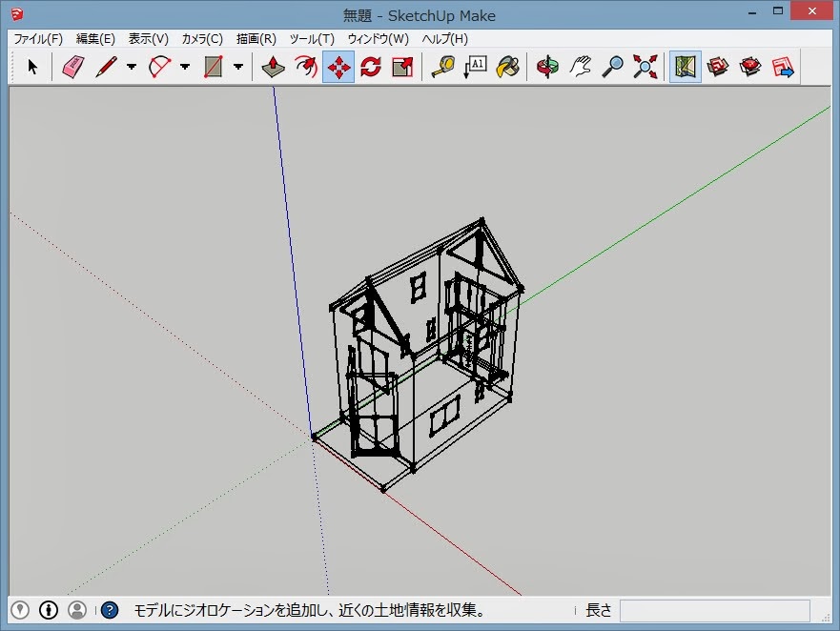Pick the Tape Measure tool
Viewport: 840px width, 631px height.
442,67
